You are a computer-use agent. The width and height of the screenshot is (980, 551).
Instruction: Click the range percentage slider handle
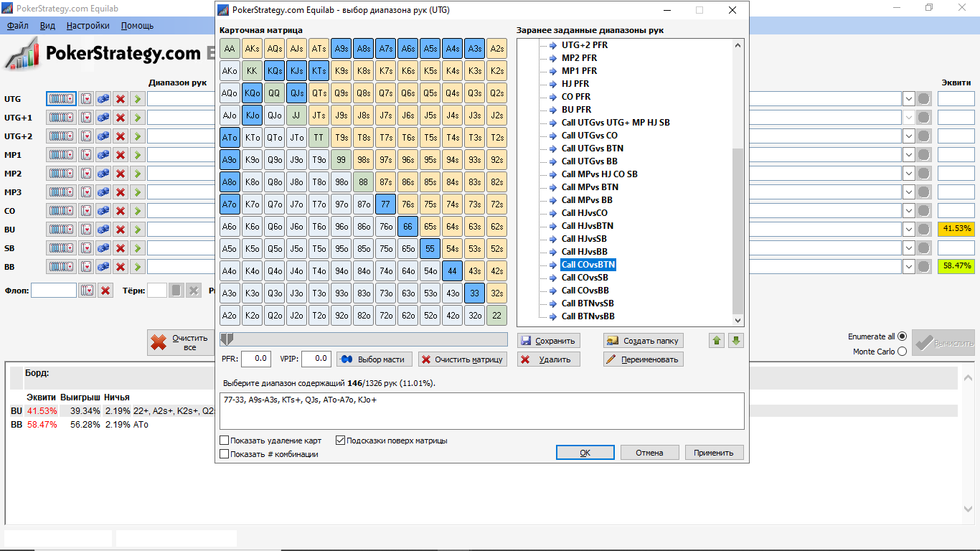tap(227, 339)
